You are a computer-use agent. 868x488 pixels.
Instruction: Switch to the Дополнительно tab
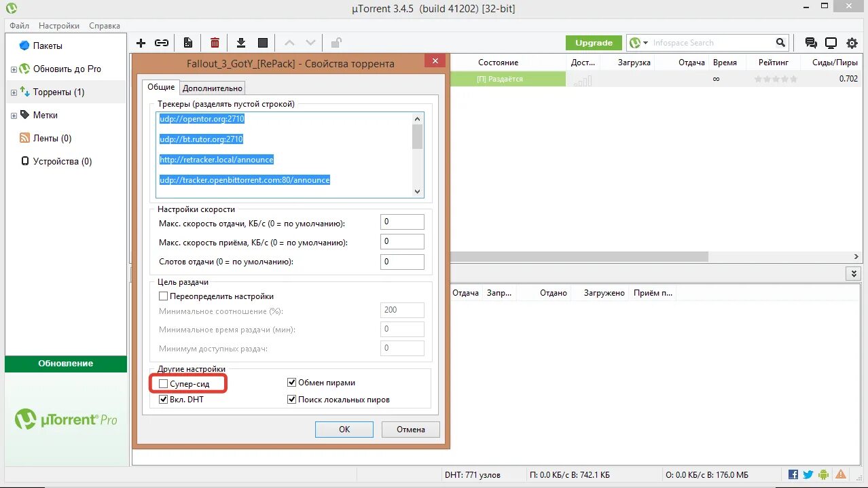pyautogui.click(x=213, y=88)
